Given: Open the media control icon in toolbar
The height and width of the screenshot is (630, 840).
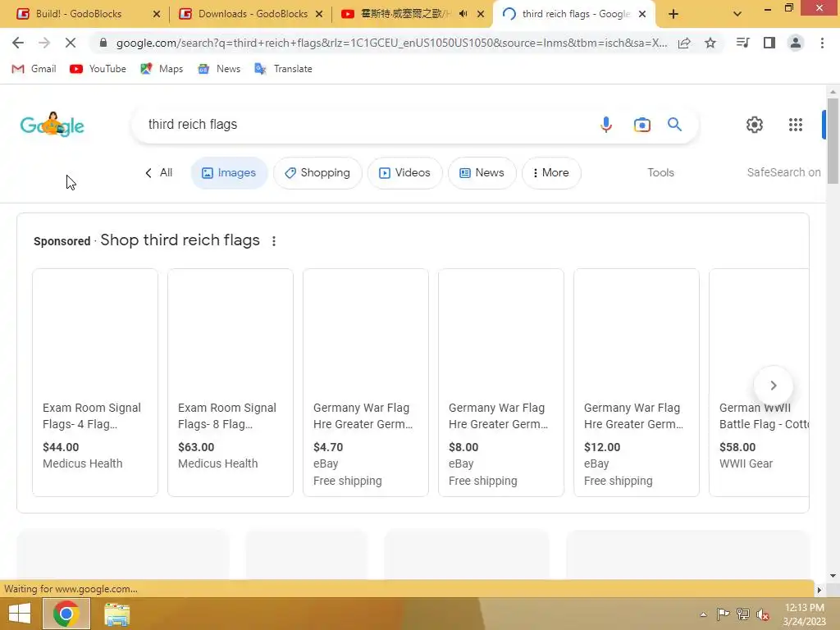Looking at the screenshot, I should (742, 43).
